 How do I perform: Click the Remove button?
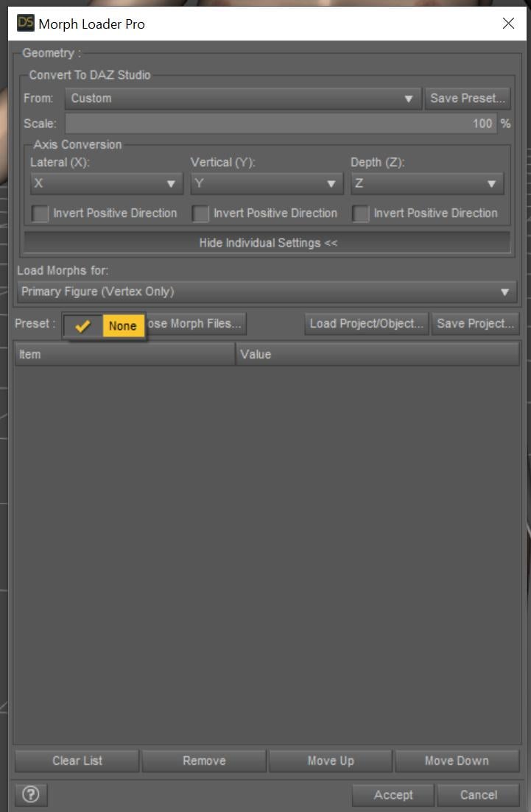tap(204, 760)
